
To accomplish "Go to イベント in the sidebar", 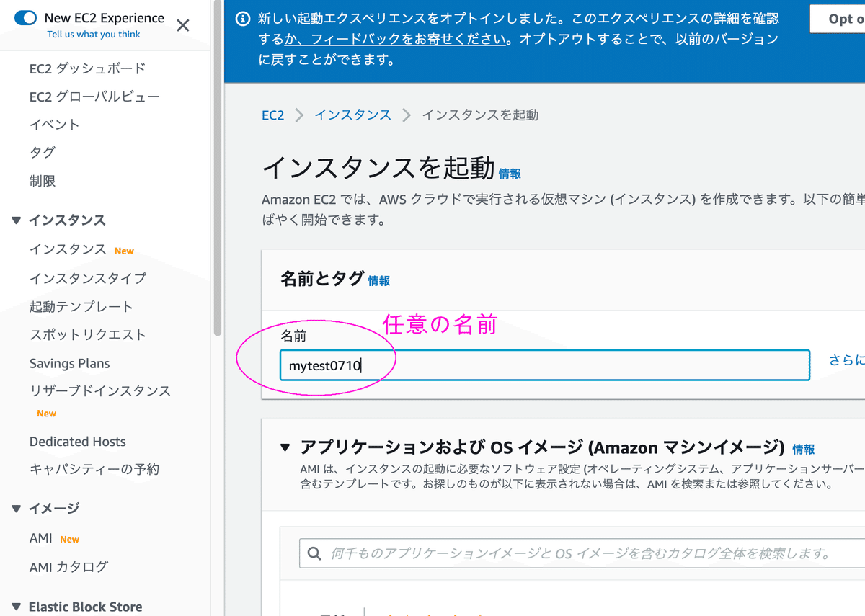I will point(55,125).
